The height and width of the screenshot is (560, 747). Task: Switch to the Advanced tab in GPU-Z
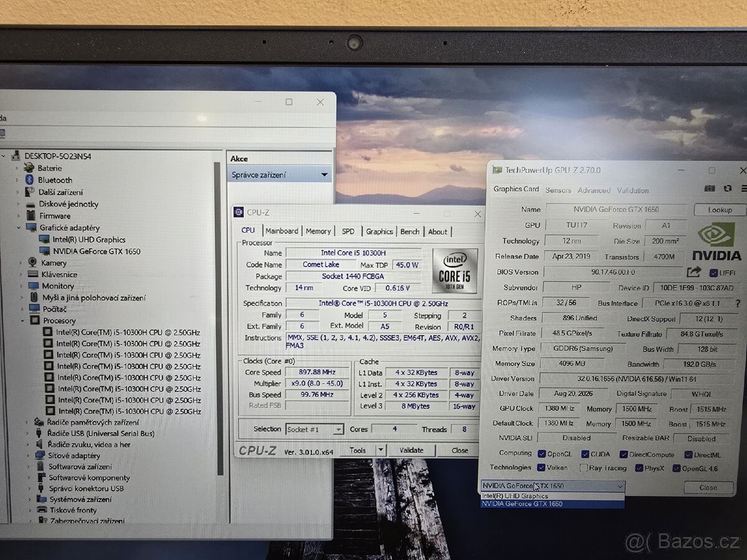coord(594,190)
